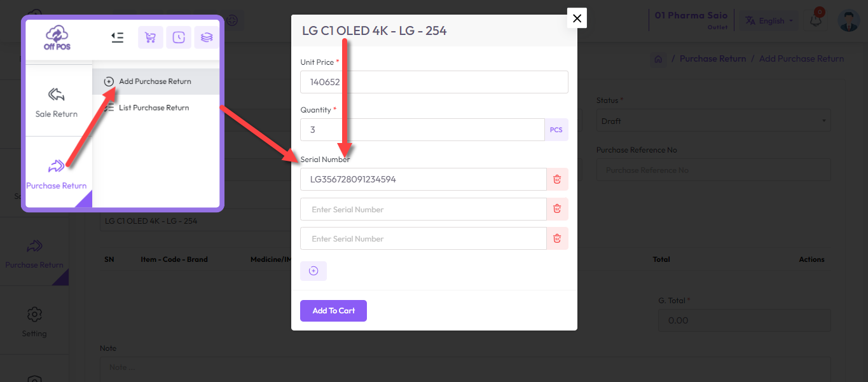Select Add Purchase Return in the submenu
The width and height of the screenshot is (868, 382).
coord(155,81)
